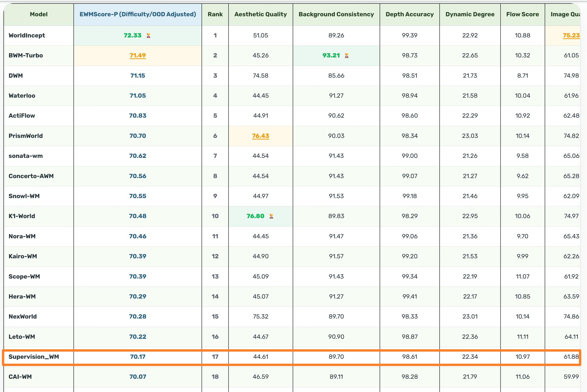Select the BWM-Turbo model name
This screenshot has height=392, width=587.
point(26,56)
